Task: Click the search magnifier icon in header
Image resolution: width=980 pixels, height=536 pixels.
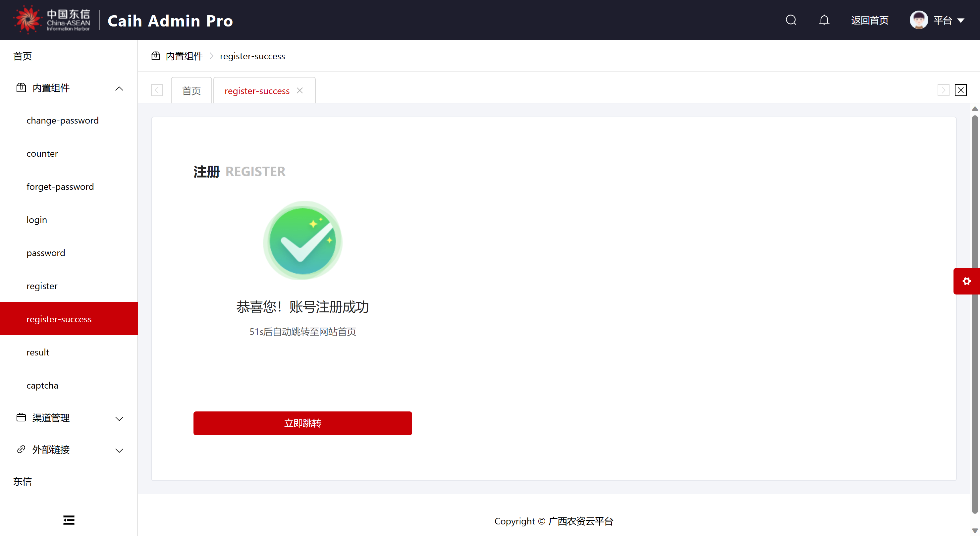Action: [x=791, y=20]
